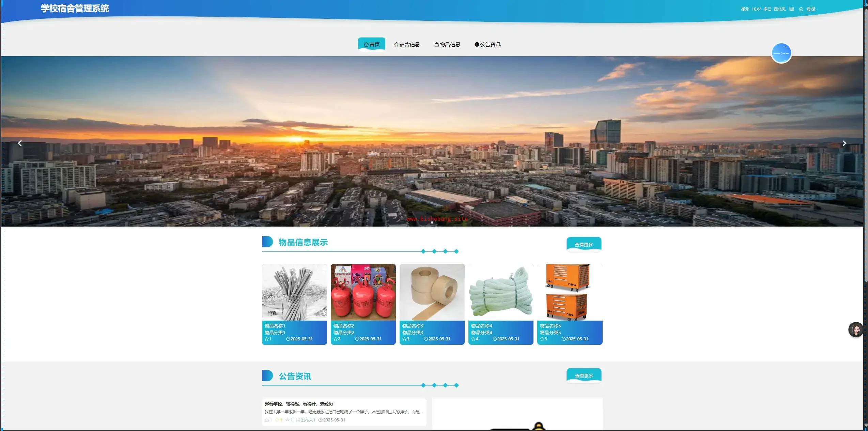This screenshot has width=868, height=431.
Task: Click the eye views icon on announcement
Action: pyautogui.click(x=287, y=420)
